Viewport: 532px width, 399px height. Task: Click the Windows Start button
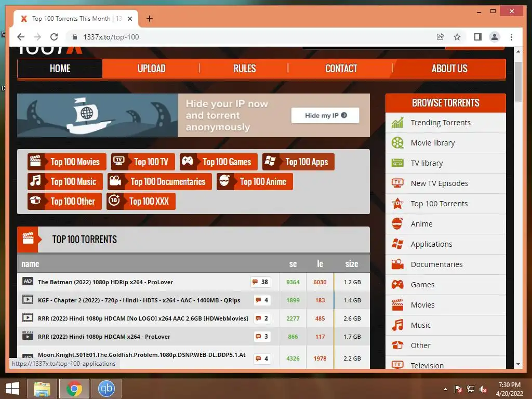pos(12,389)
